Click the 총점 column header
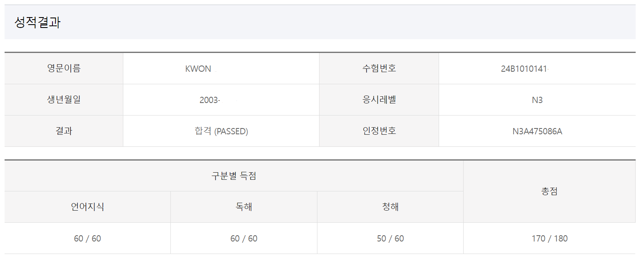Screen dimensions: 644x259 point(549,191)
